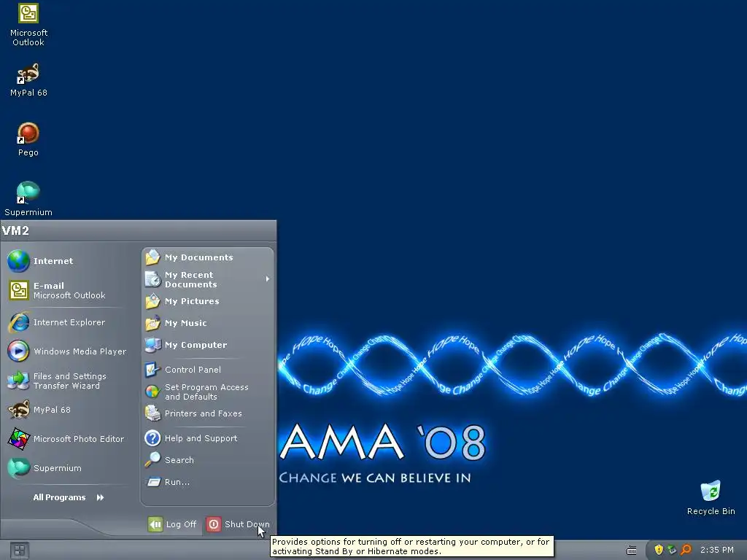Viewport: 747px width, 560px height.
Task: Expand All Programs with the double arrow
Action: point(100,497)
